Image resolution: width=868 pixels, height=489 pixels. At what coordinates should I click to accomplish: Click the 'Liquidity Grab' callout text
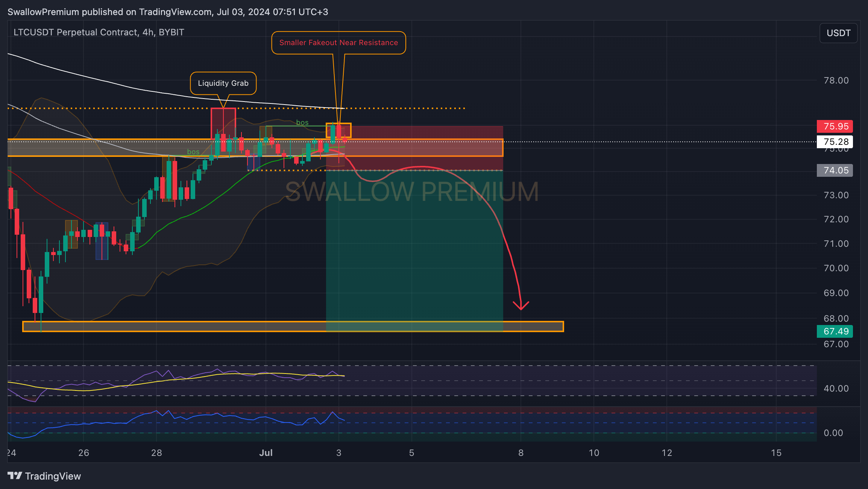click(223, 83)
